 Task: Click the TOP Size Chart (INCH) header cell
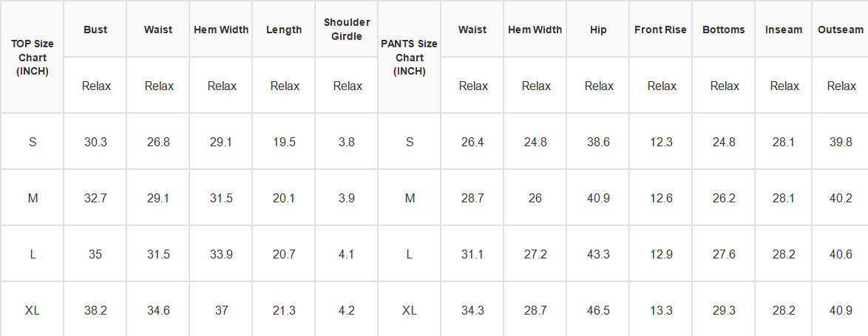[32, 58]
